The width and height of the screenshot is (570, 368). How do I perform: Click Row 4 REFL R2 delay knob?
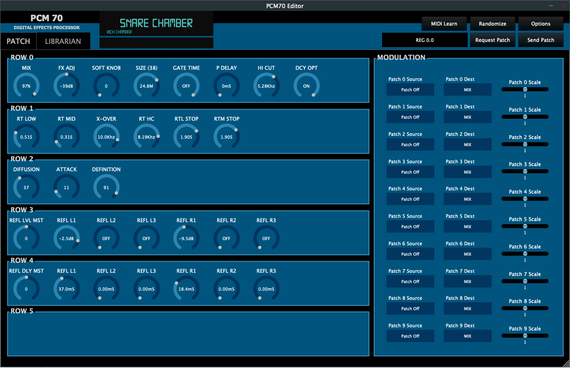(x=226, y=289)
